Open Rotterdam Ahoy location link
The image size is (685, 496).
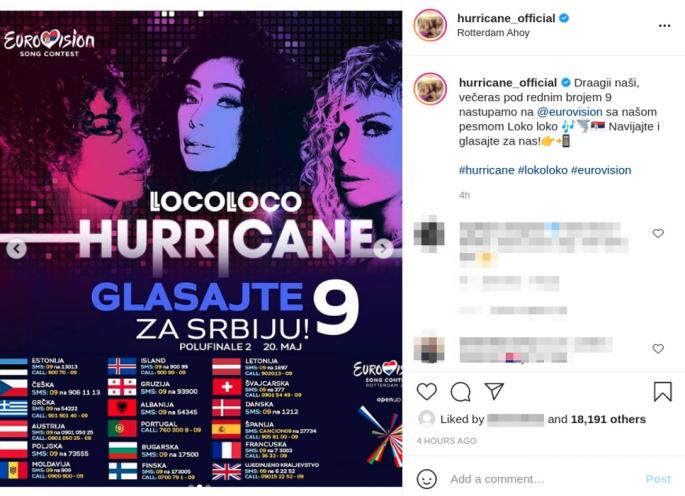493,33
